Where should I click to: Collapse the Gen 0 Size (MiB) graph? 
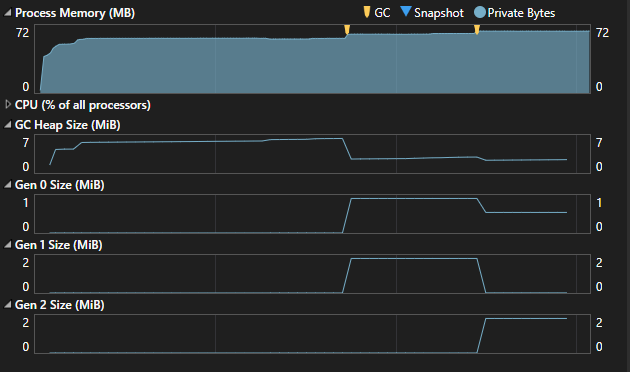[x=8, y=185]
